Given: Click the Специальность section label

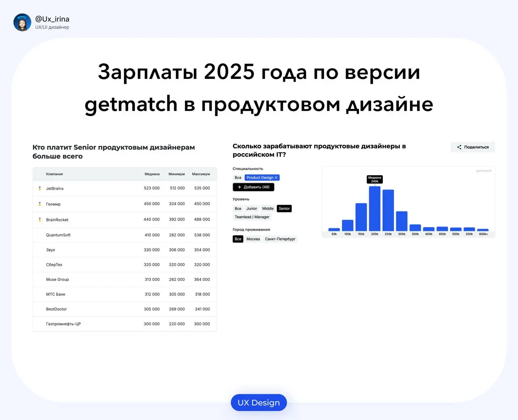Looking at the screenshot, I should coord(248,169).
